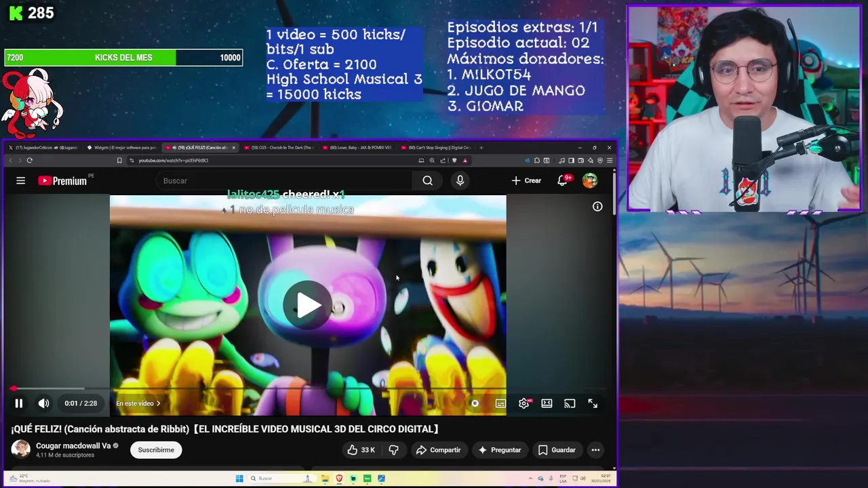868x488 pixels.
Task: Click the YouTube search magnifier button
Action: pos(427,180)
